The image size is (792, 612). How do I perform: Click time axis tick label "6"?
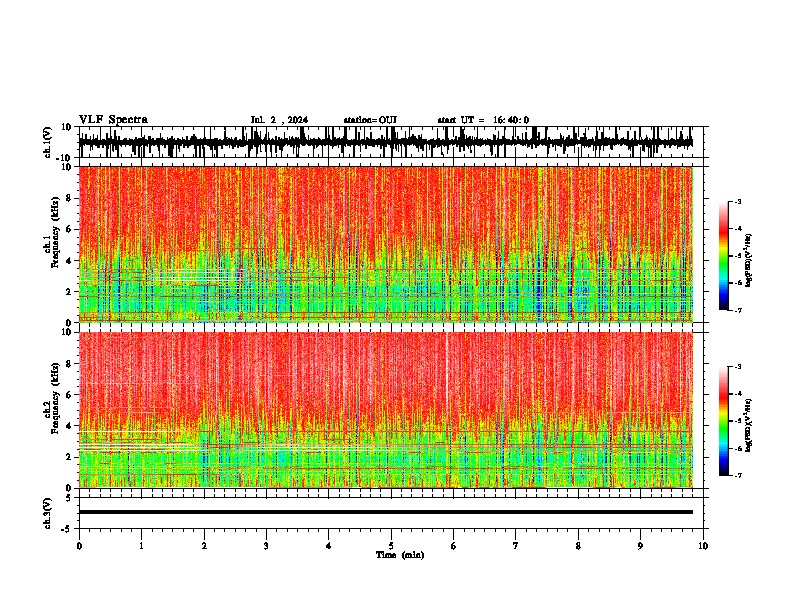point(454,546)
